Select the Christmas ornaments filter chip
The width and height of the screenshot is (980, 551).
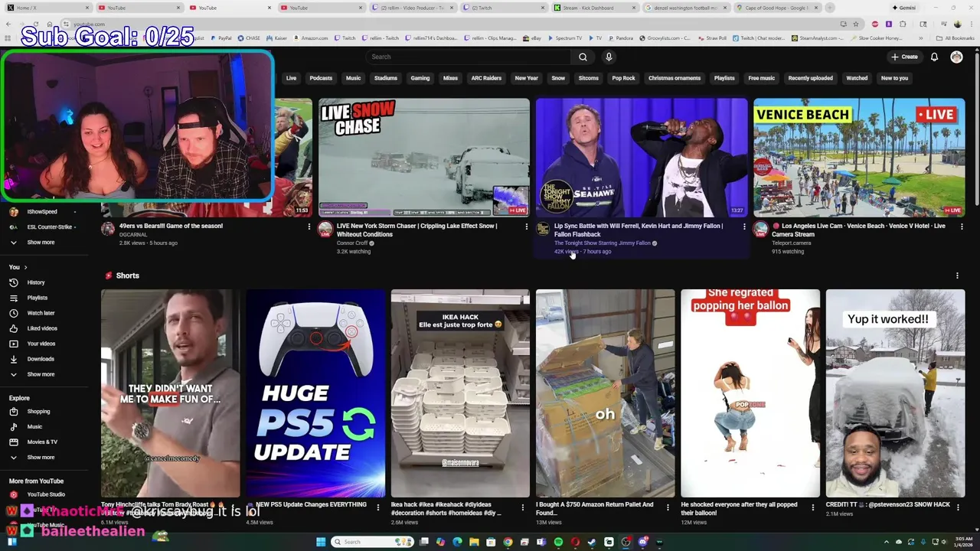(x=675, y=78)
